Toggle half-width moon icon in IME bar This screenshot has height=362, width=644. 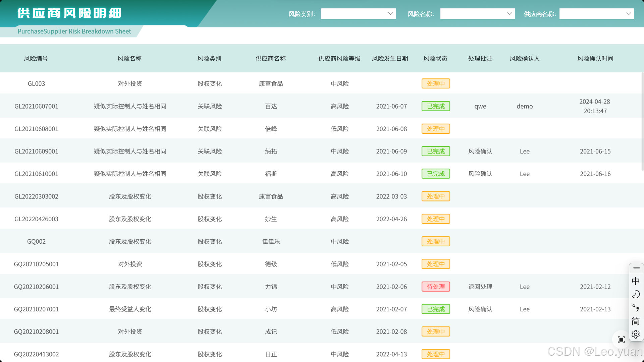click(636, 294)
